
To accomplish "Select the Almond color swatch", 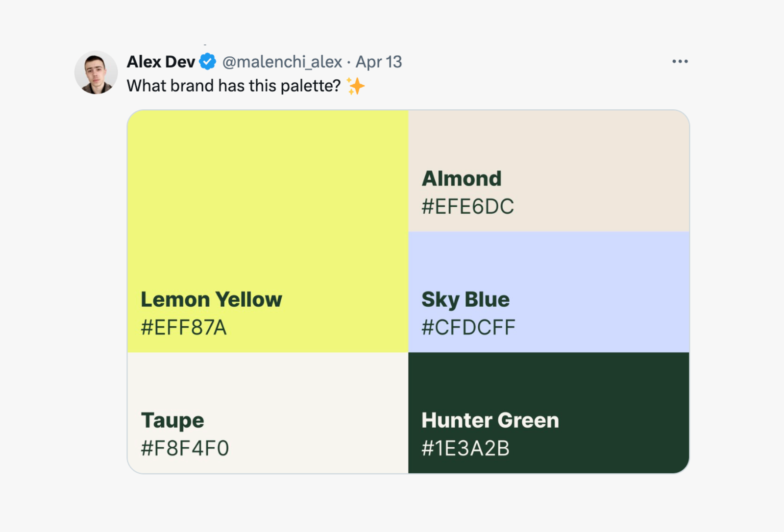I will point(549,147).
